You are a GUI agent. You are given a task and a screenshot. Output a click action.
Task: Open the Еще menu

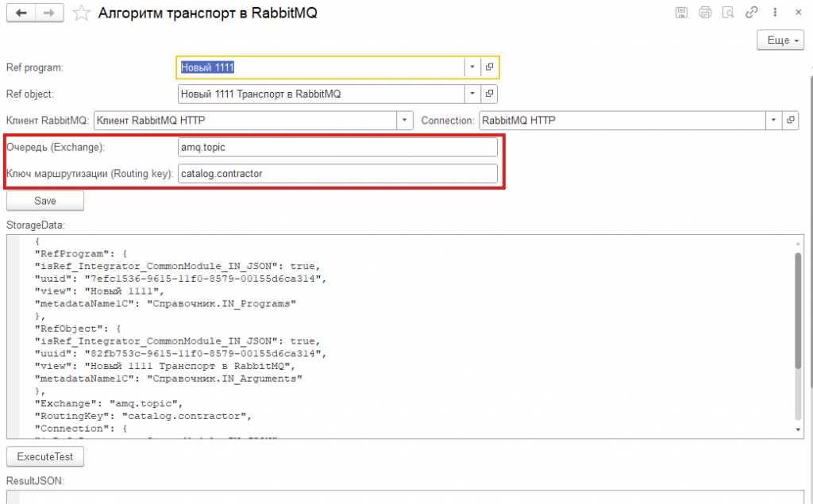click(x=781, y=40)
